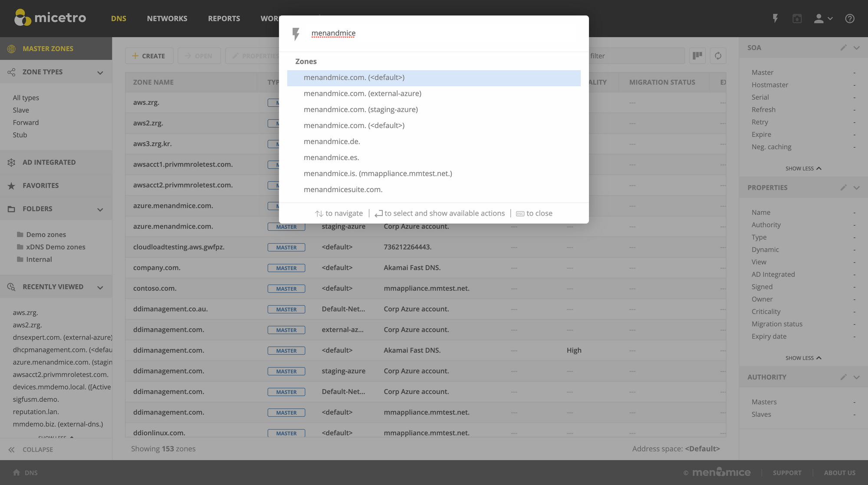The height and width of the screenshot is (485, 868).
Task: Open recently viewed reputation.lan.
Action: coord(36,411)
